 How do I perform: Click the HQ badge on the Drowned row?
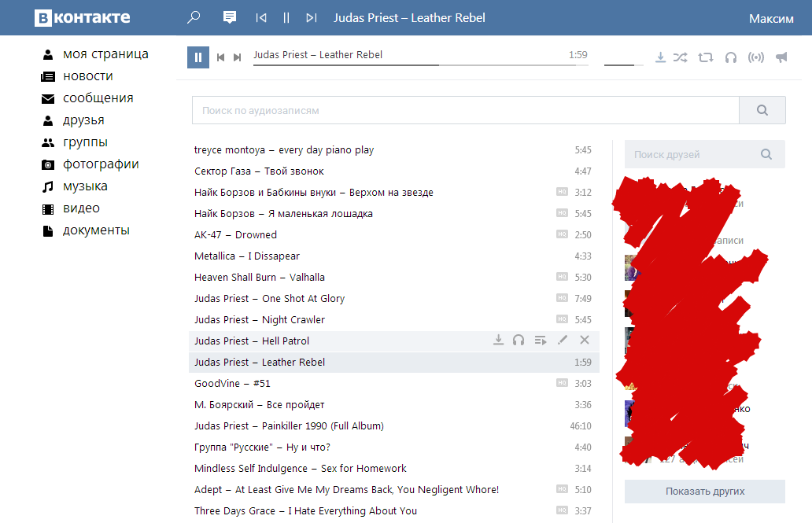(562, 234)
